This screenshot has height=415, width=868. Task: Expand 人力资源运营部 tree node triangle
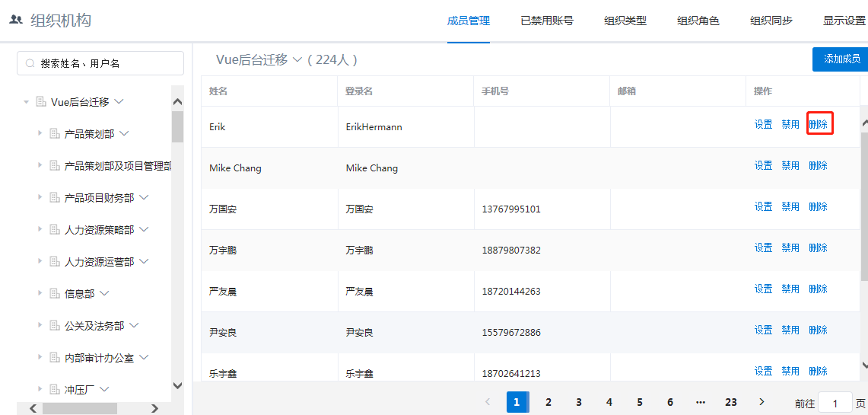point(40,261)
